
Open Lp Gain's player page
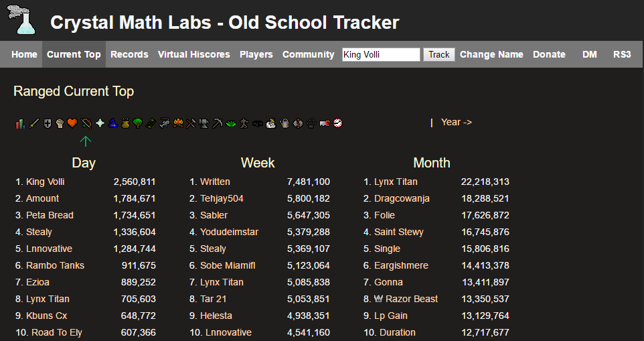pyautogui.click(x=390, y=316)
